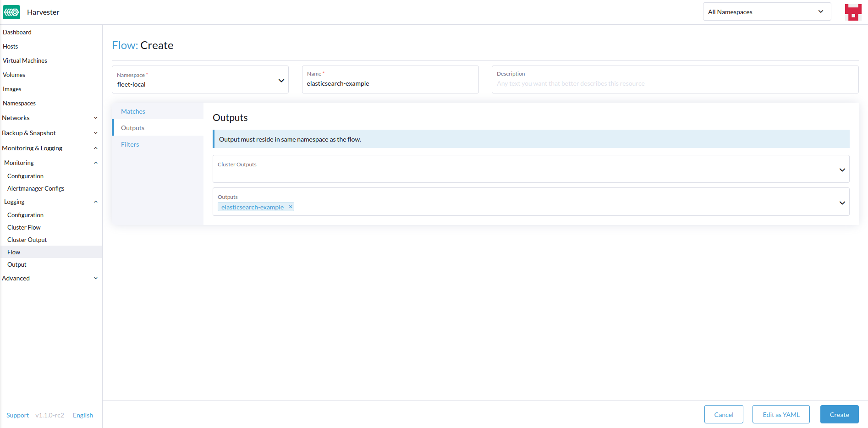Switch to the Filters tab
The height and width of the screenshot is (428, 868).
pos(130,144)
